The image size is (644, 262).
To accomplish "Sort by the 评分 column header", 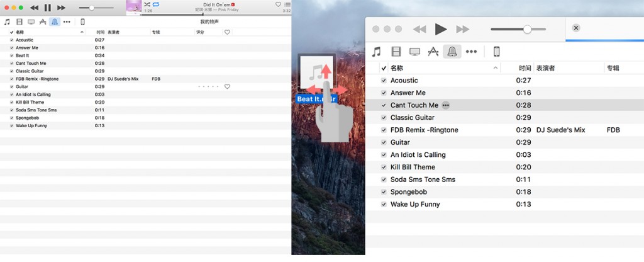I will point(200,32).
